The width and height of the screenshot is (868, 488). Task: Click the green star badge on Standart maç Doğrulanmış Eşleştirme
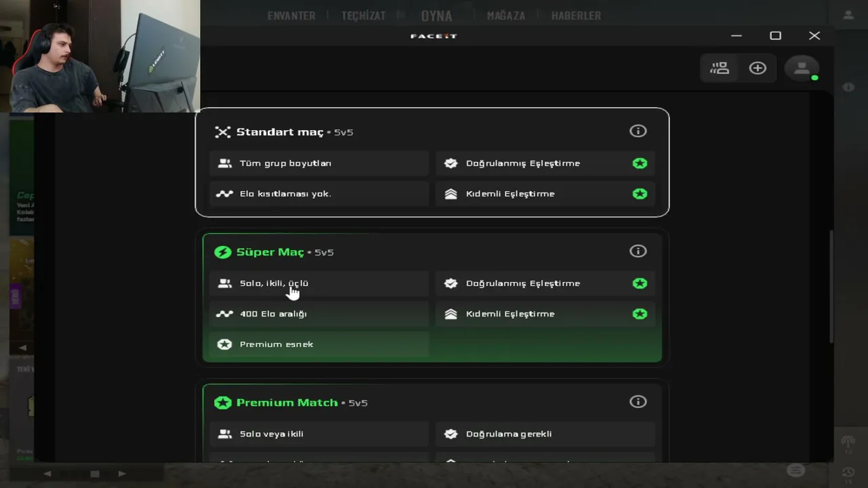point(639,163)
